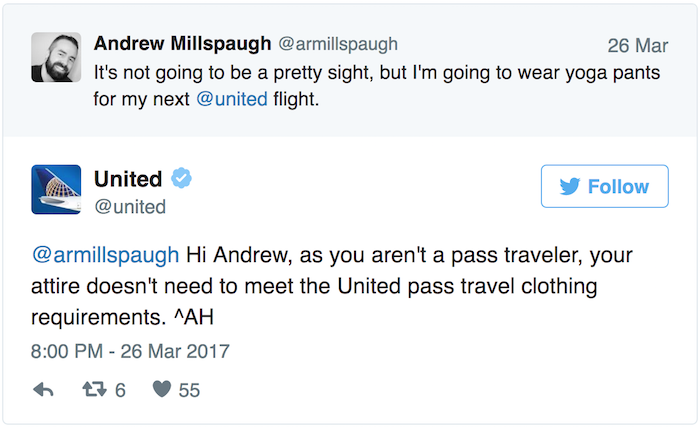
Task: Click the reply arrow icon
Action: tap(43, 390)
